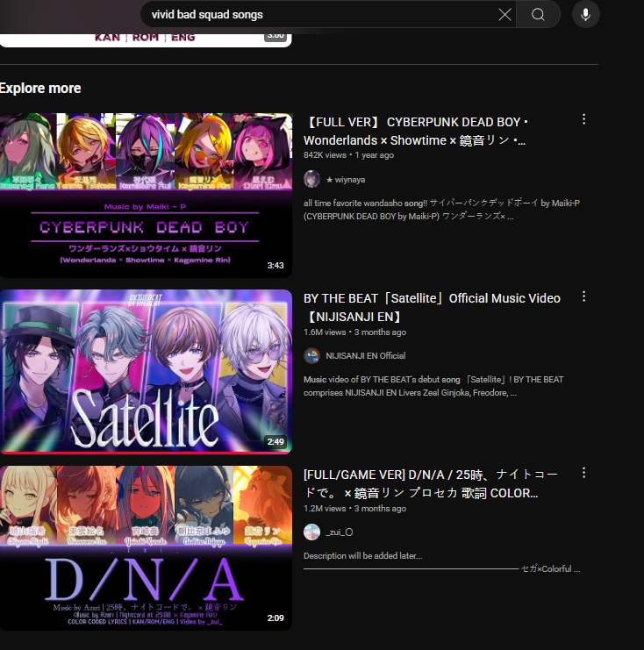
Task: Go to the wiynaya channel name
Action: point(346,180)
